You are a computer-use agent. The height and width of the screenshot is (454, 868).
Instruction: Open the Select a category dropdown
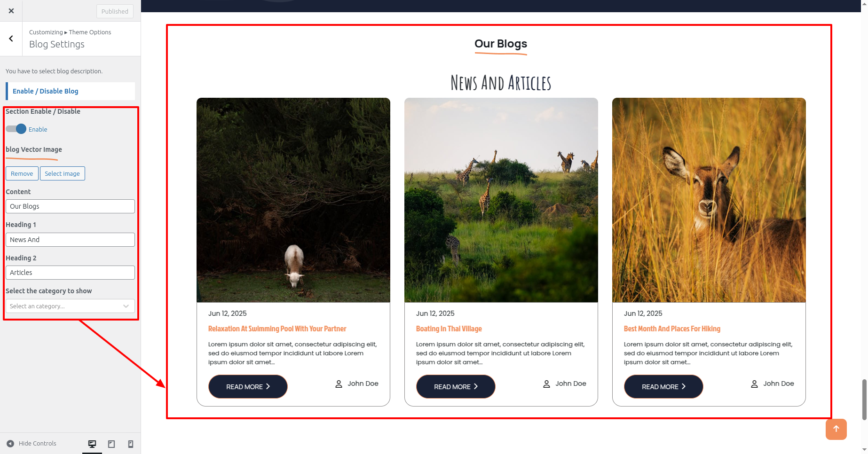point(70,306)
